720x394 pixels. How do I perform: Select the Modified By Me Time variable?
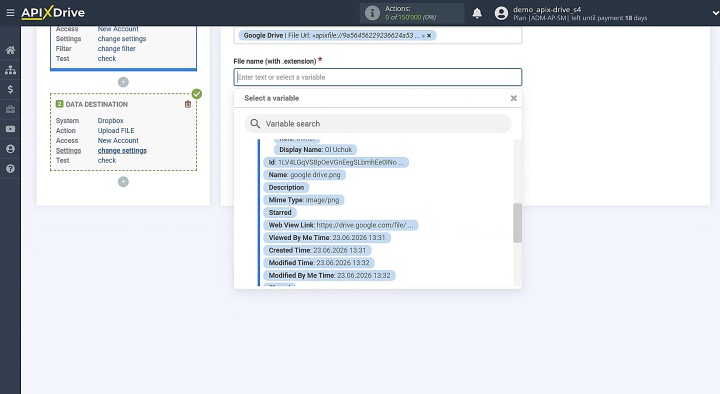(329, 276)
